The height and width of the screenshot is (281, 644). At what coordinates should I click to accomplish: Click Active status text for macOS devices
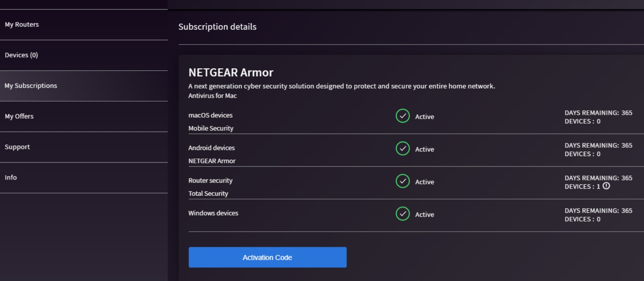[425, 117]
